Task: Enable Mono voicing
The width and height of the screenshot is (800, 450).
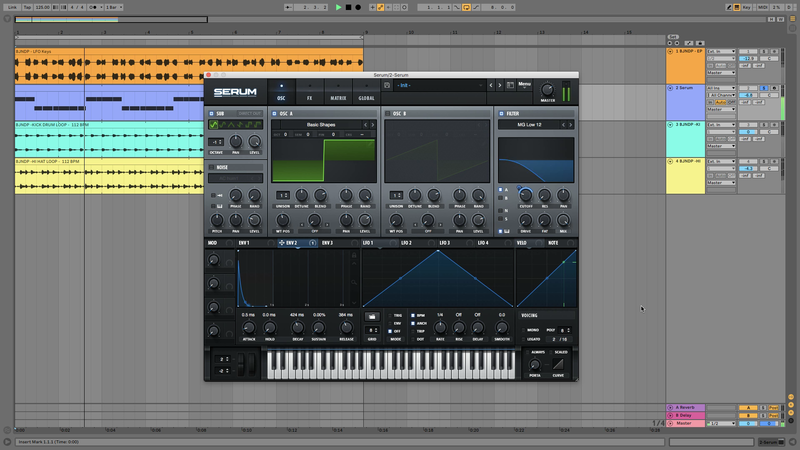Action: point(523,330)
